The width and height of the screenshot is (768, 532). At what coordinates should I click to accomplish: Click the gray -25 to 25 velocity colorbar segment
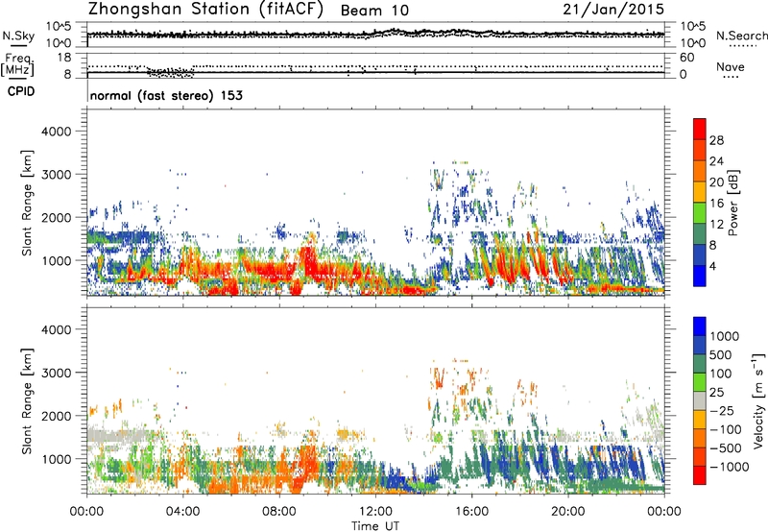tap(700, 400)
